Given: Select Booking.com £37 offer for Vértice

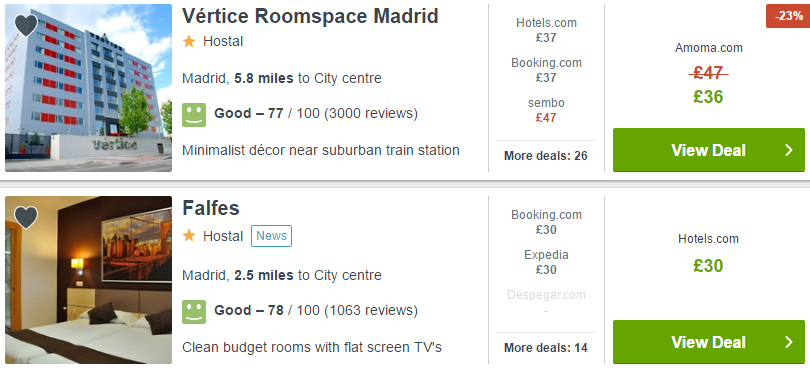Looking at the screenshot, I should (546, 70).
